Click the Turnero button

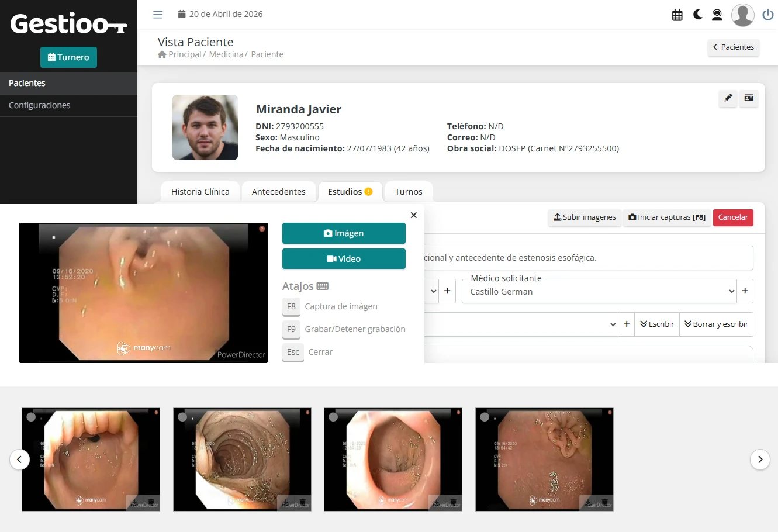(x=68, y=57)
